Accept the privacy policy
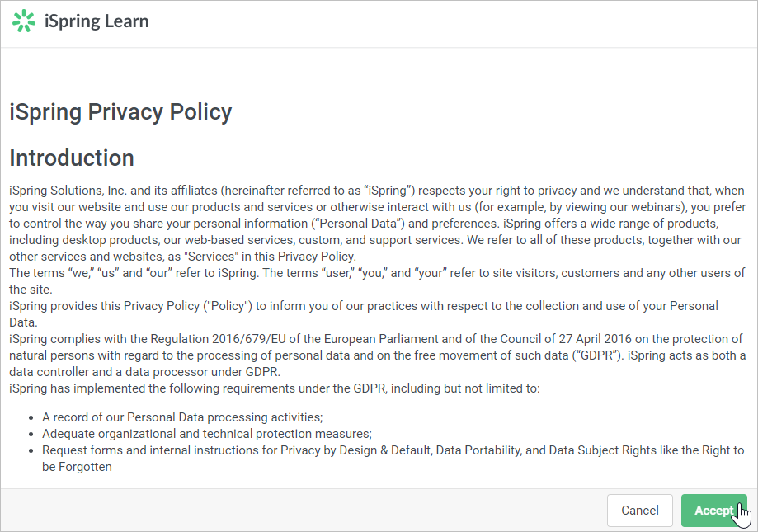758x532 pixels. click(x=714, y=511)
